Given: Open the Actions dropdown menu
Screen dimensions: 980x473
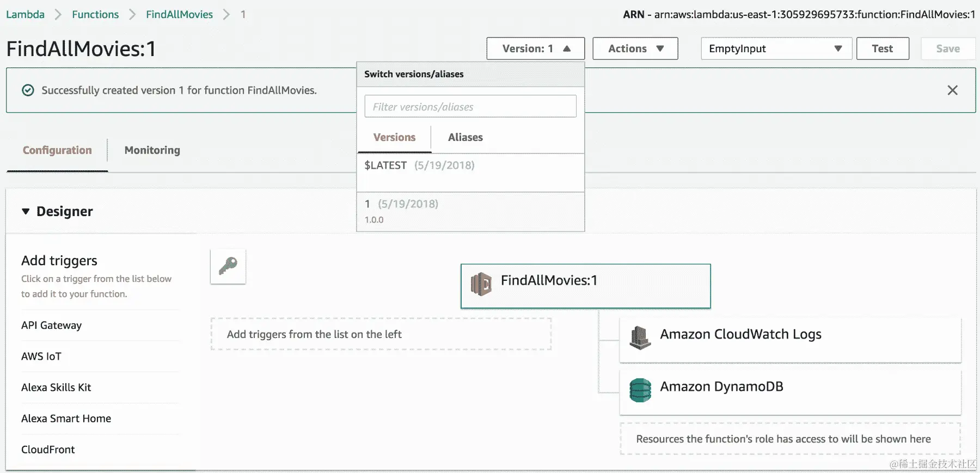Looking at the screenshot, I should point(635,48).
